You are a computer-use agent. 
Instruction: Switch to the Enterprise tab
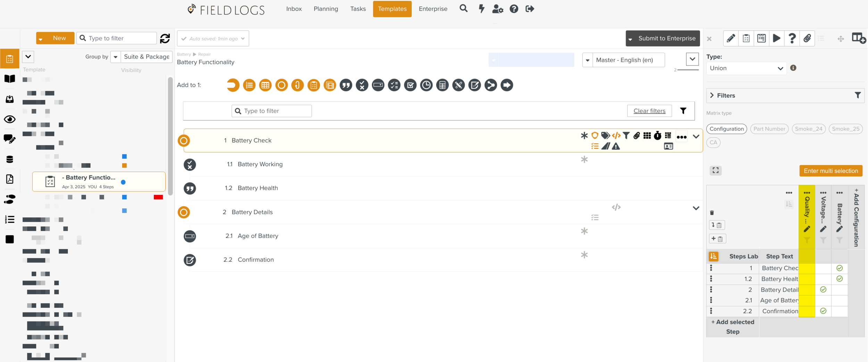(433, 9)
